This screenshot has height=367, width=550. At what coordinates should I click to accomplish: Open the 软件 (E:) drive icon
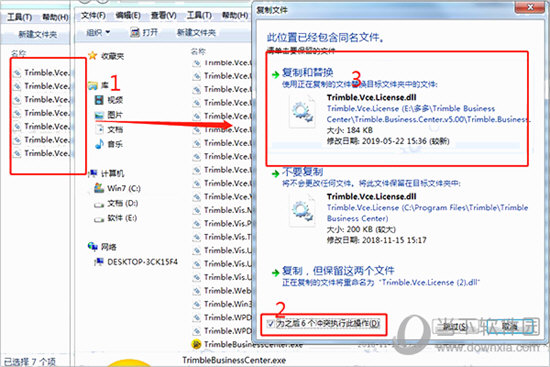[x=99, y=219]
